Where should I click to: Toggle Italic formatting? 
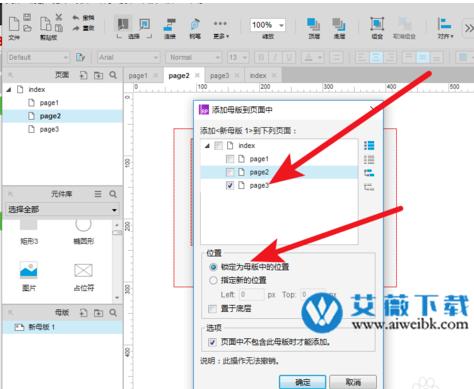(x=275, y=57)
